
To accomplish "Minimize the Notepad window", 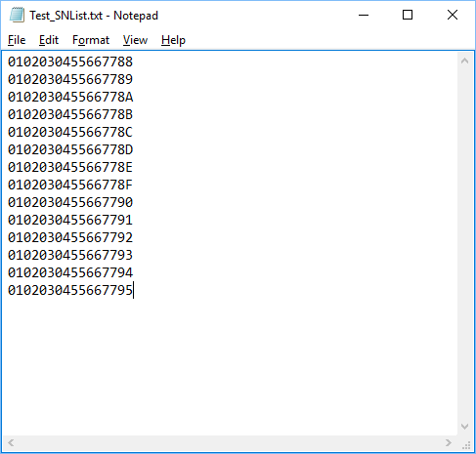I will (x=364, y=15).
